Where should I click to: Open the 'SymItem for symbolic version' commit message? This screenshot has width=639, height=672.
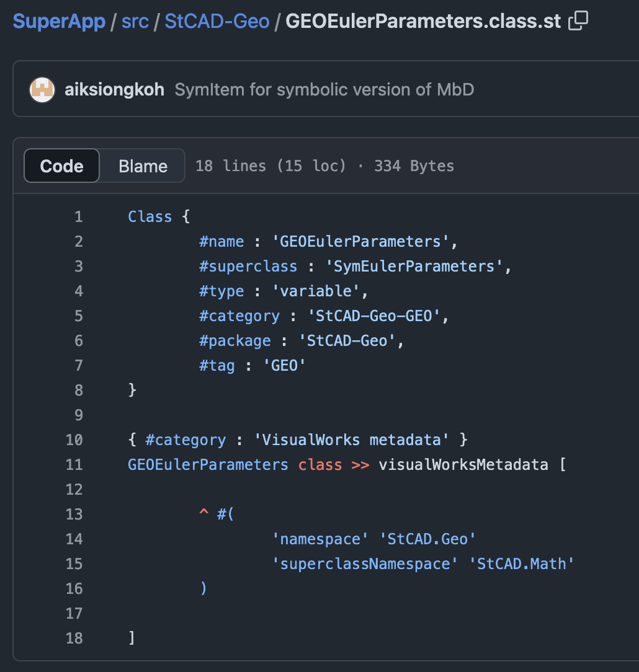click(x=324, y=90)
